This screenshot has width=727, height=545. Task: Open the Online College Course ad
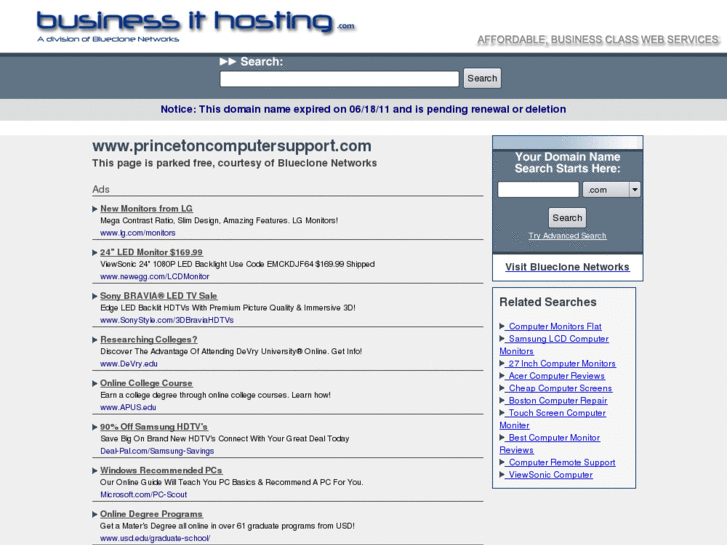click(x=146, y=383)
